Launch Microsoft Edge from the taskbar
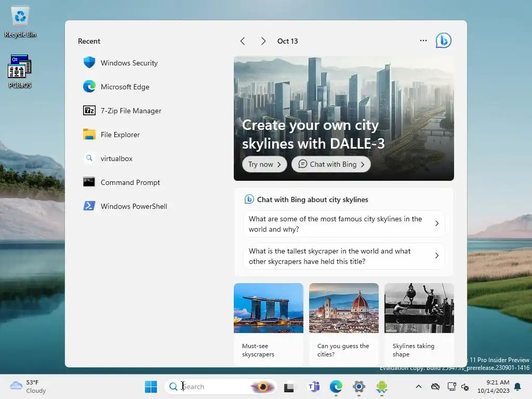 [336, 387]
